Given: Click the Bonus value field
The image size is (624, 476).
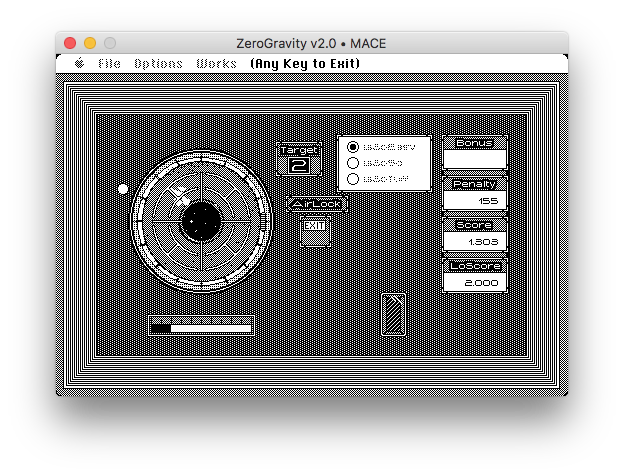Looking at the screenshot, I should (x=475, y=160).
